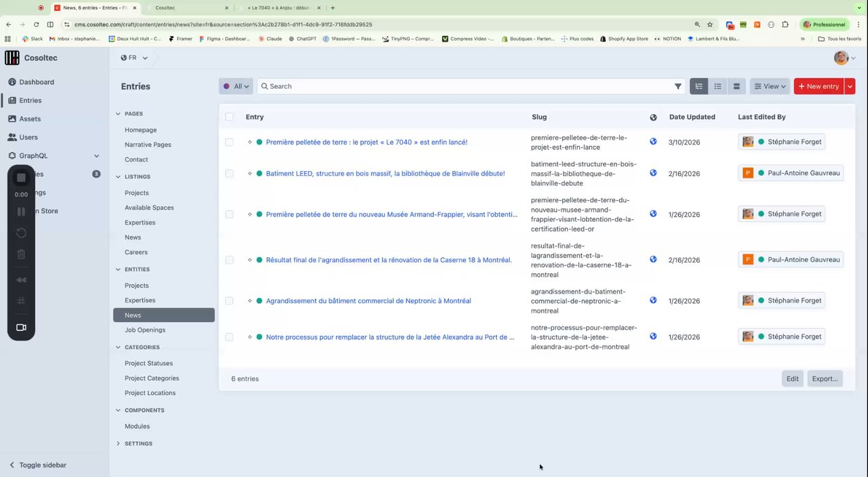
Task: Click the stop recording square button
Action: 21,178
